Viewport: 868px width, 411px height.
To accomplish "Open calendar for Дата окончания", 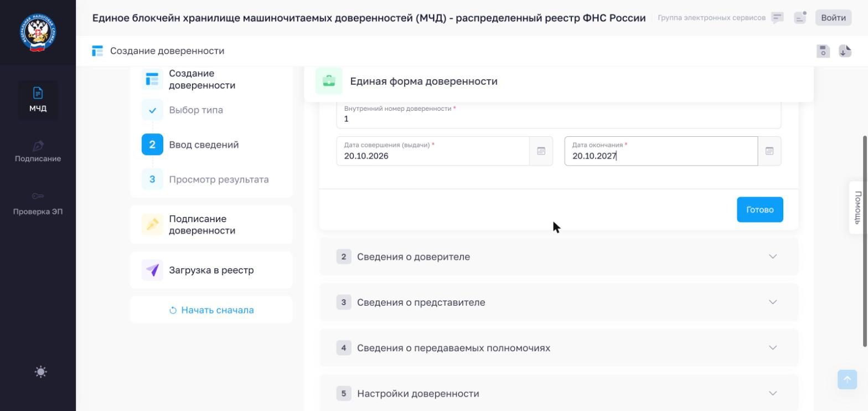I will pos(769,151).
